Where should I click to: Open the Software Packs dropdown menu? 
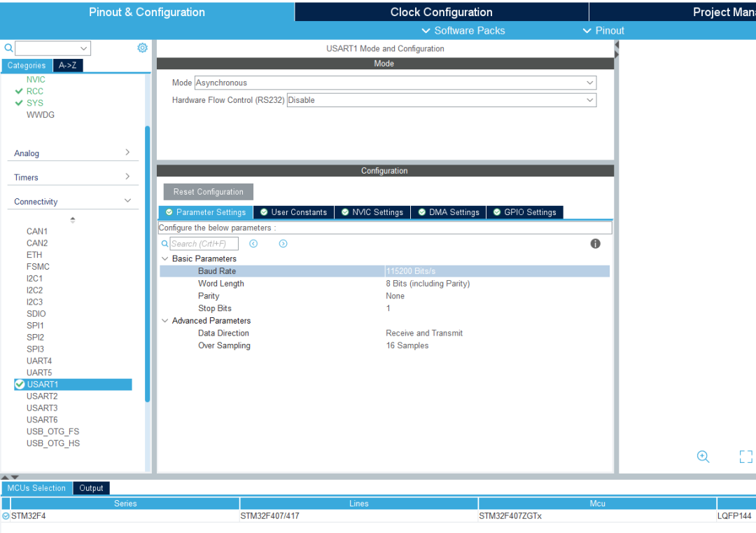463,30
